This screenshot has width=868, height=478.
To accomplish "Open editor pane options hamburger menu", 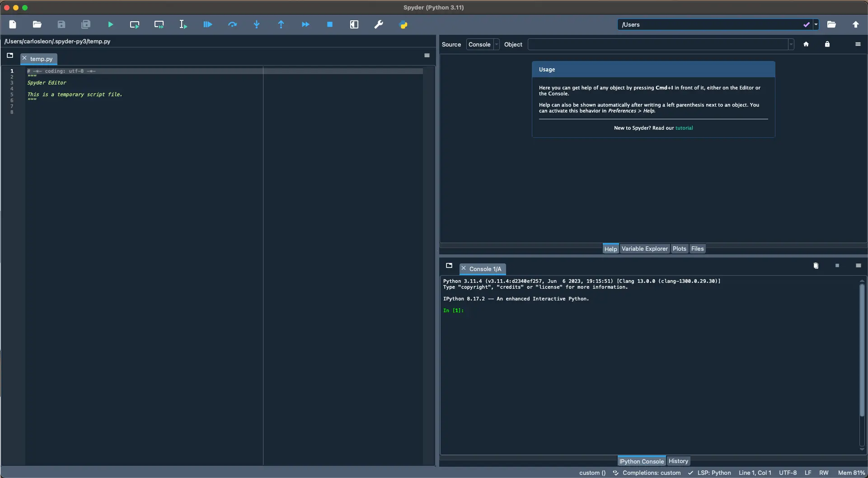I will tap(427, 56).
